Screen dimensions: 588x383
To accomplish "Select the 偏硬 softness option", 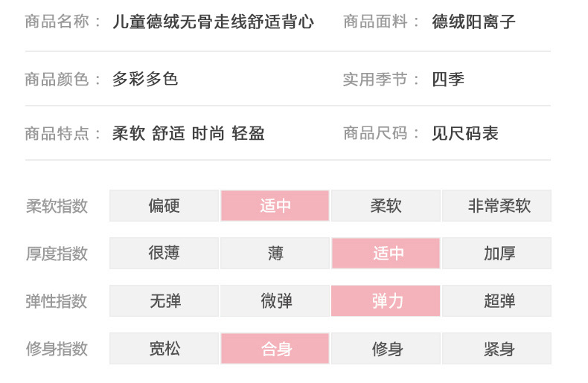I will (x=164, y=206).
